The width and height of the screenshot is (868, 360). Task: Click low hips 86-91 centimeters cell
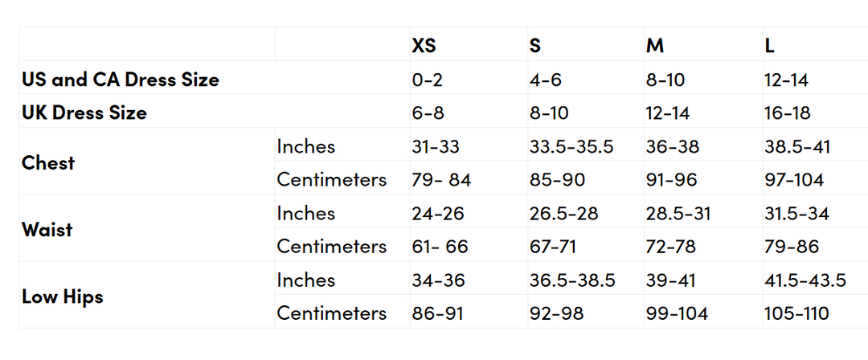(437, 313)
